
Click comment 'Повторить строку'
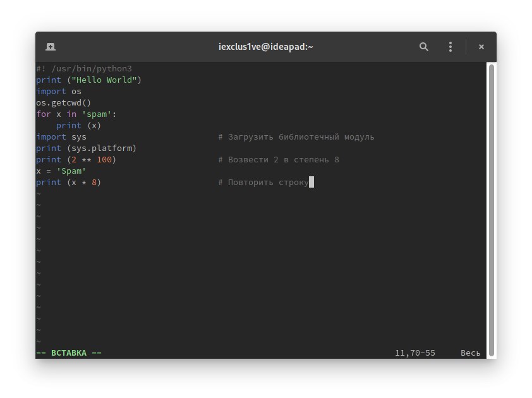(x=263, y=183)
